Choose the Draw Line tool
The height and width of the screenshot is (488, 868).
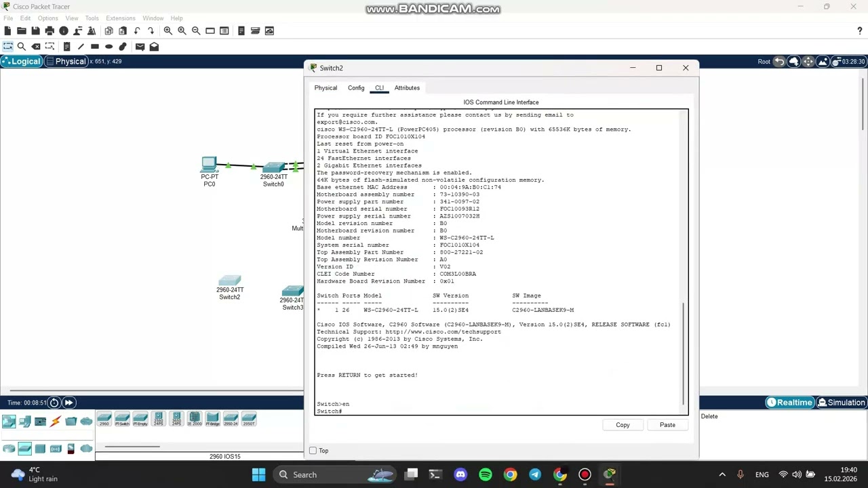(81, 47)
